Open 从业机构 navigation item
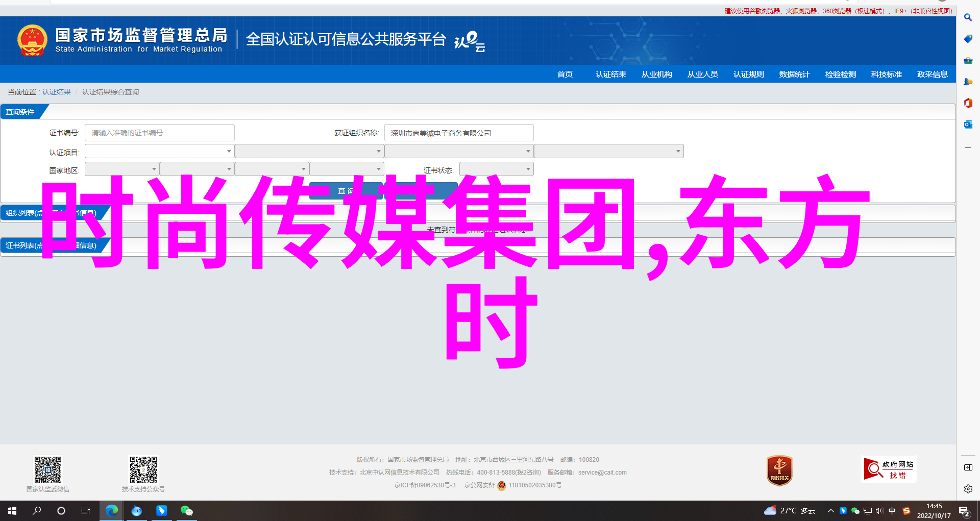 657,75
